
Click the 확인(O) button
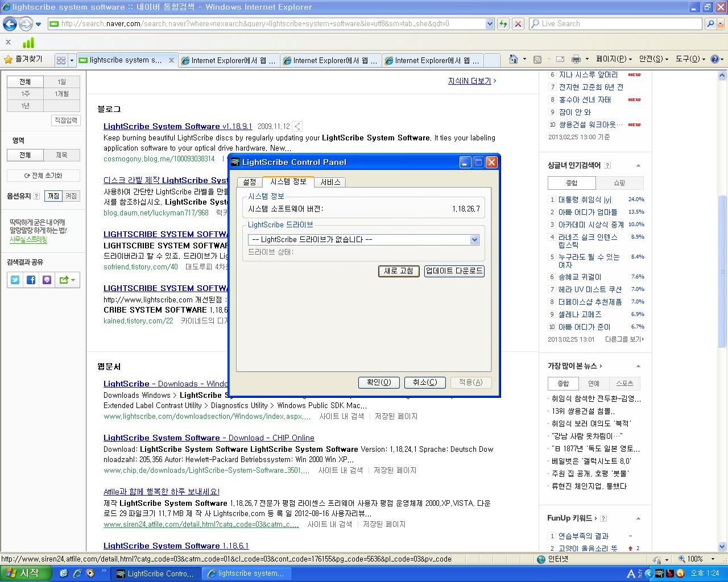(x=379, y=383)
